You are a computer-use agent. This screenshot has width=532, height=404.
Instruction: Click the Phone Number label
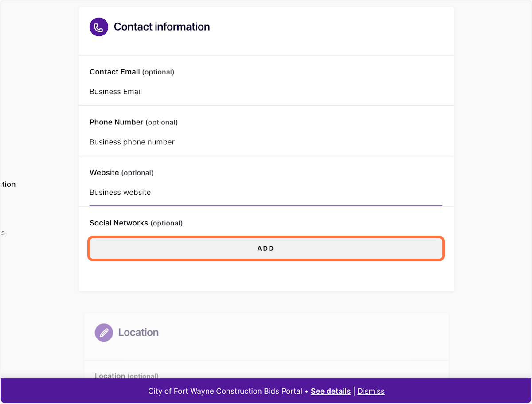point(117,122)
